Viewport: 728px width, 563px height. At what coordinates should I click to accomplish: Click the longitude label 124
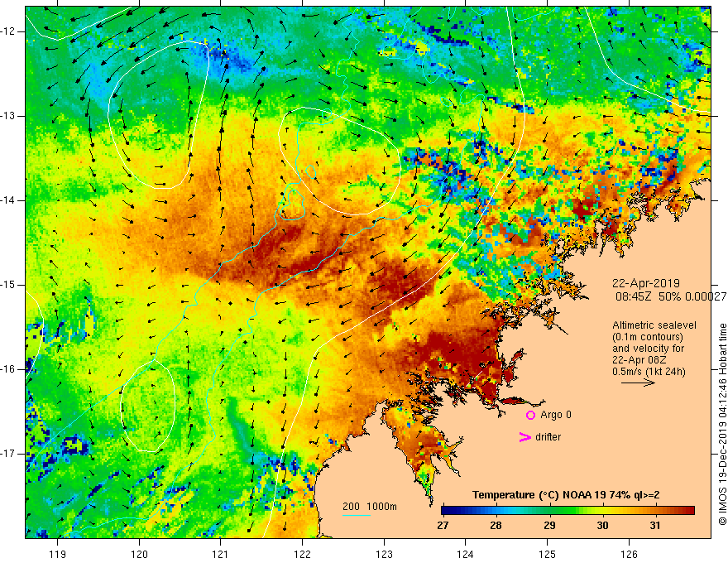466,554
